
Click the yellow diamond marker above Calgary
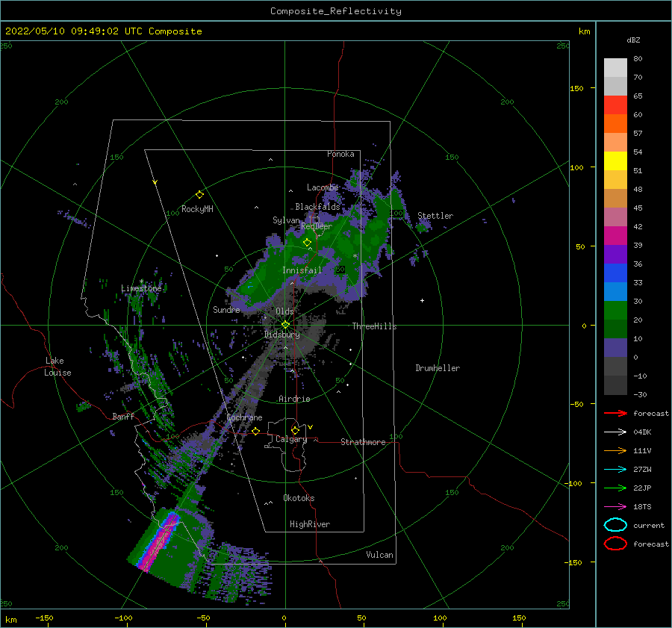(x=295, y=430)
